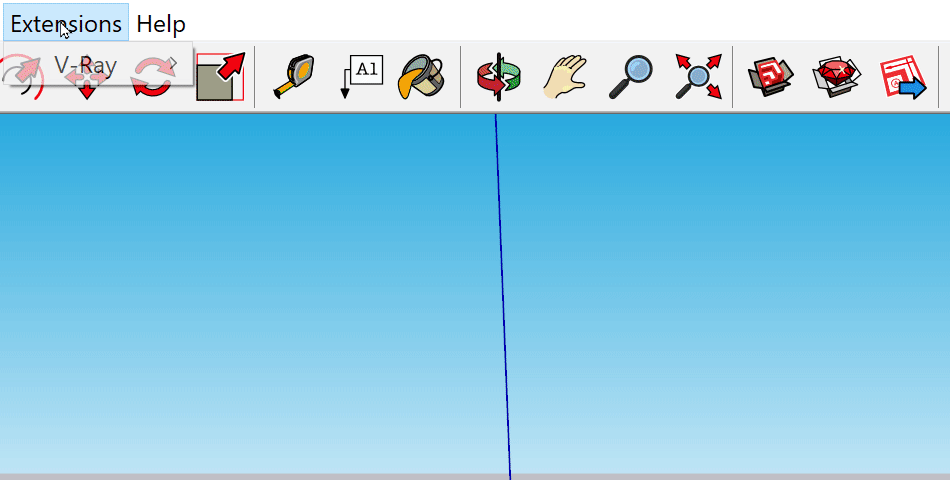This screenshot has height=480, width=950.
Task: Click the empty sky viewport area
Action: click(x=242, y=291)
